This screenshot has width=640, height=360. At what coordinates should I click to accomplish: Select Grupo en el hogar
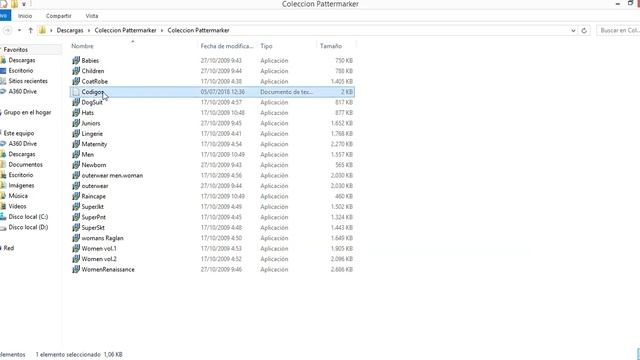coord(27,112)
